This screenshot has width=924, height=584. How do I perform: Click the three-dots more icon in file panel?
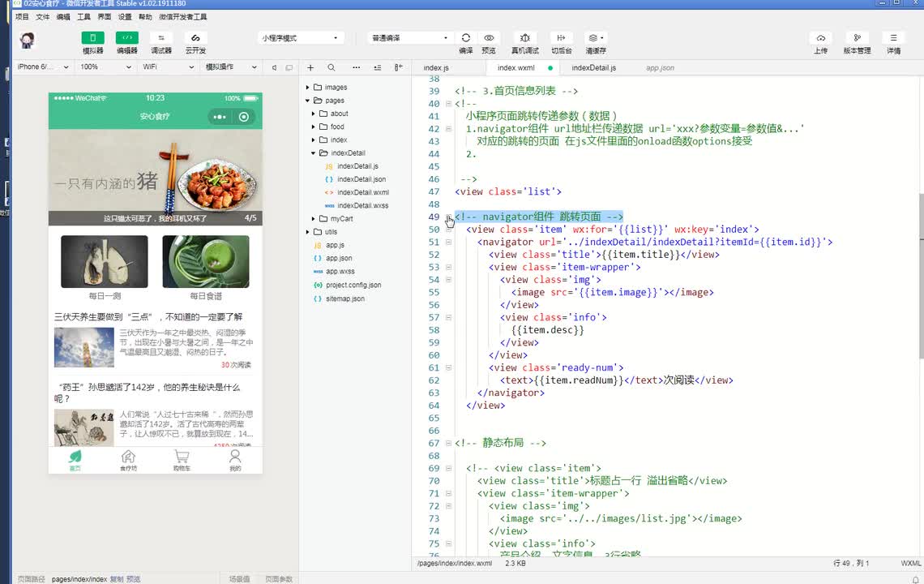tap(356, 67)
